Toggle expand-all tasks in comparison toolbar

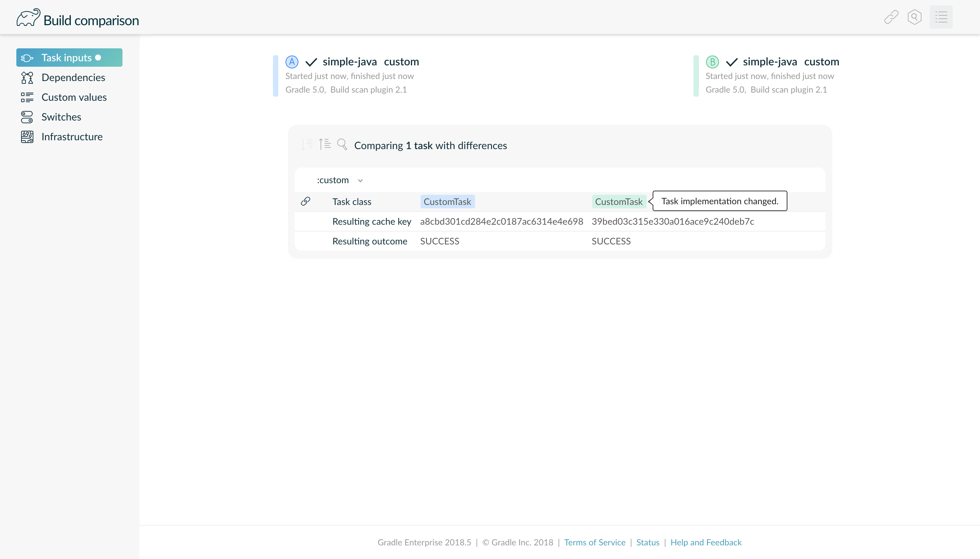325,144
